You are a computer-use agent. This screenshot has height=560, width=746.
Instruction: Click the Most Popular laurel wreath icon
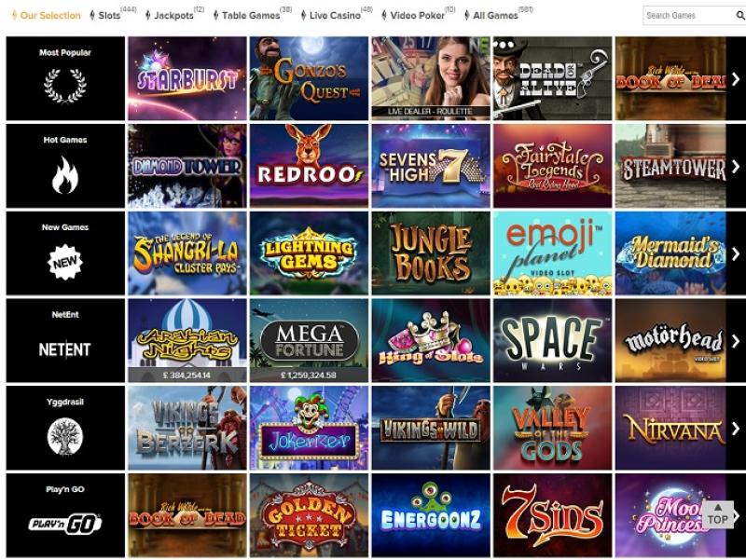(x=65, y=86)
